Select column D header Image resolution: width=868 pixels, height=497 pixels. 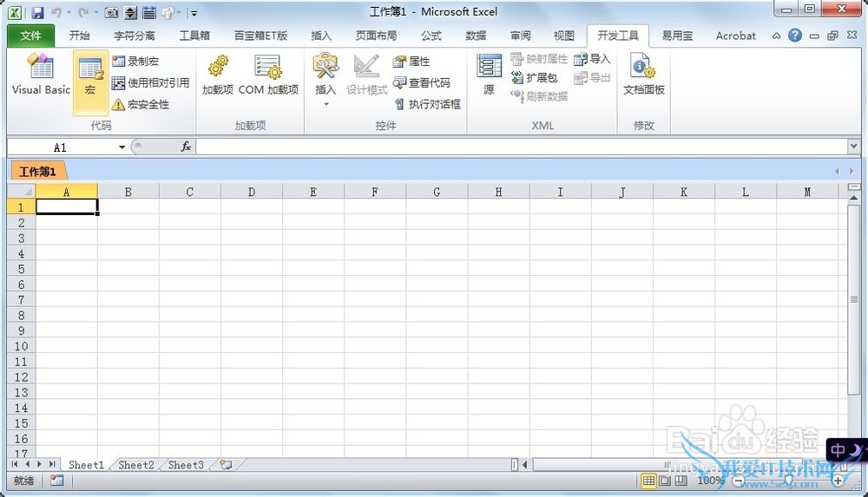click(x=252, y=192)
